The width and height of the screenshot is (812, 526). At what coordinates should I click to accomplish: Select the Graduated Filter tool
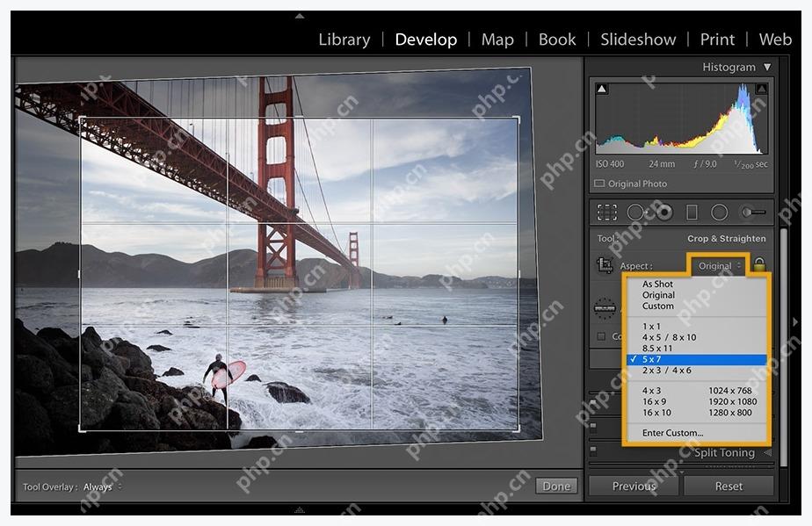pos(692,213)
